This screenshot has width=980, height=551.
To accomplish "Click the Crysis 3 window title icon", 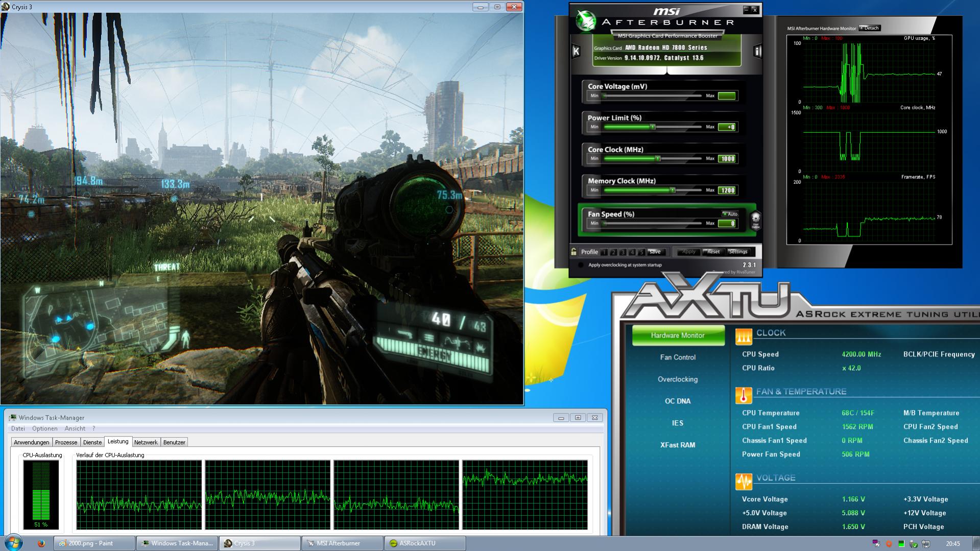I will click(6, 7).
